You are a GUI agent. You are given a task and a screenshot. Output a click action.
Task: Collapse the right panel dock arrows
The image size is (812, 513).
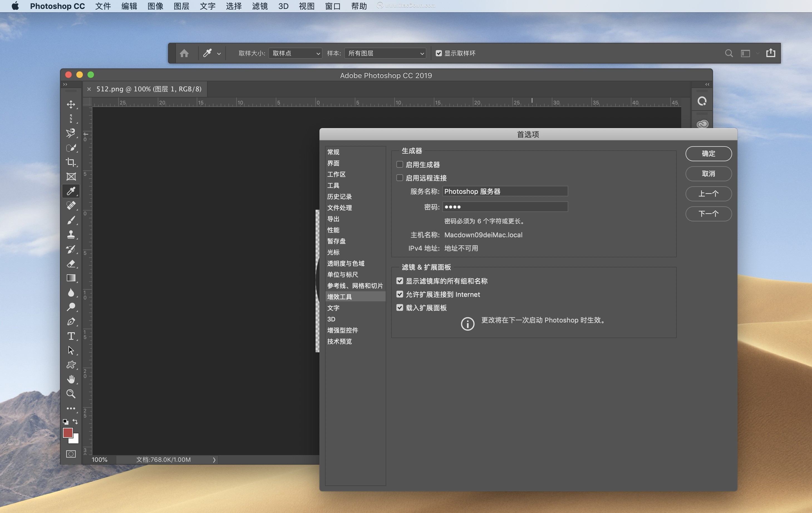tap(707, 84)
